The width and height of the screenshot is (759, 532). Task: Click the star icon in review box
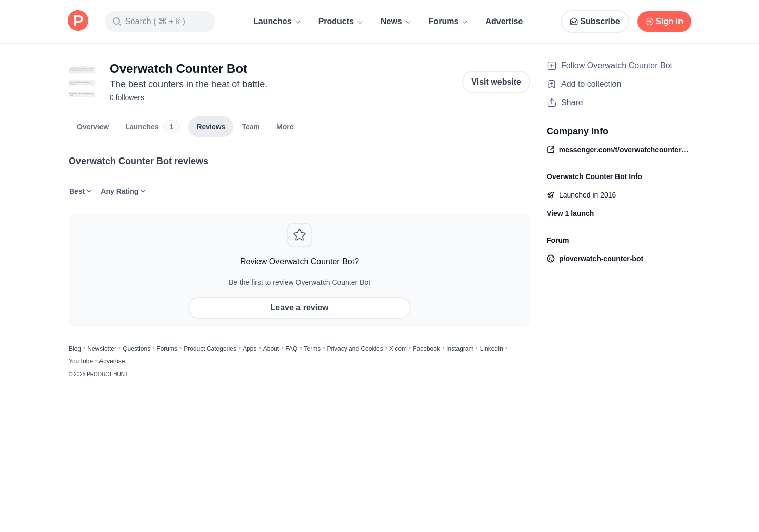[x=299, y=235]
